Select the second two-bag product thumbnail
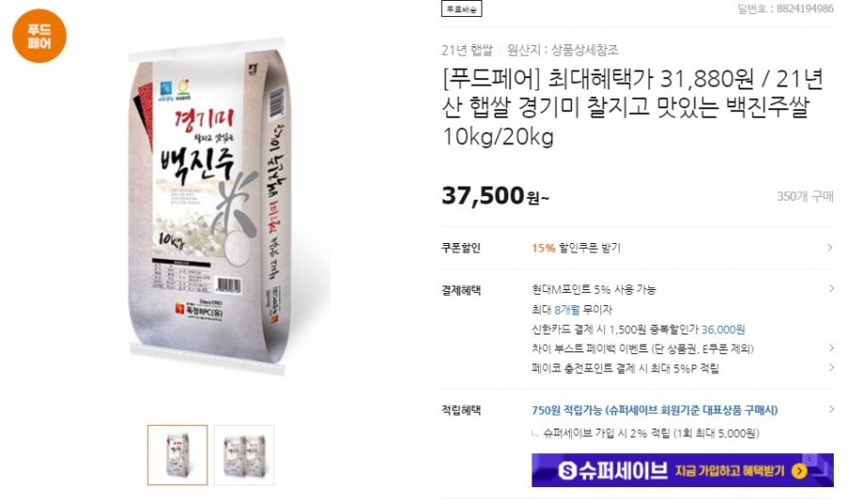This screenshot has width=848, height=504. click(x=244, y=455)
